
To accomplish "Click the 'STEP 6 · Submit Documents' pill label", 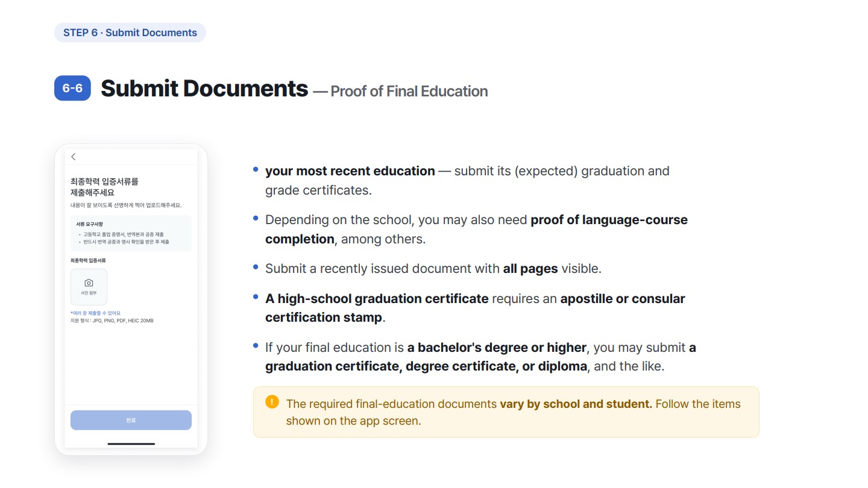I will (x=130, y=33).
